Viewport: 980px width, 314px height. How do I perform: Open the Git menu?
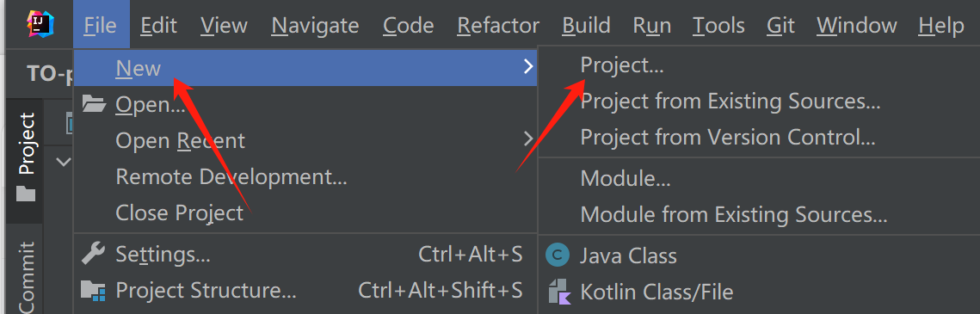780,25
